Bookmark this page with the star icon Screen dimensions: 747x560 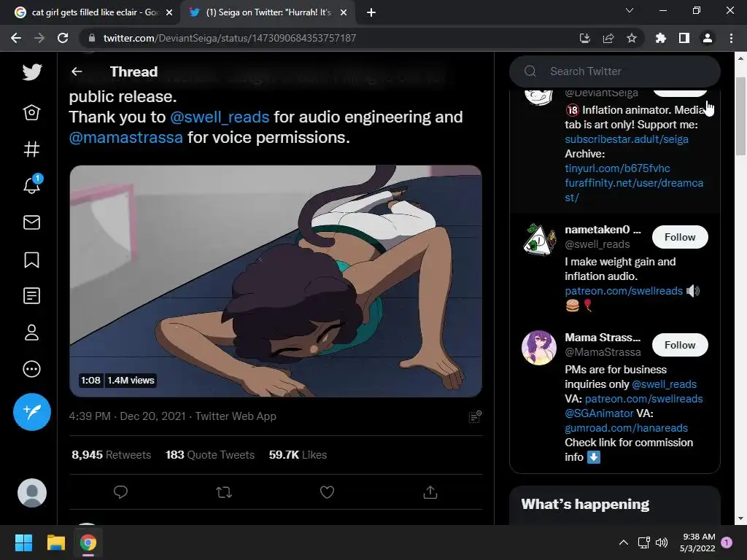[632, 38]
